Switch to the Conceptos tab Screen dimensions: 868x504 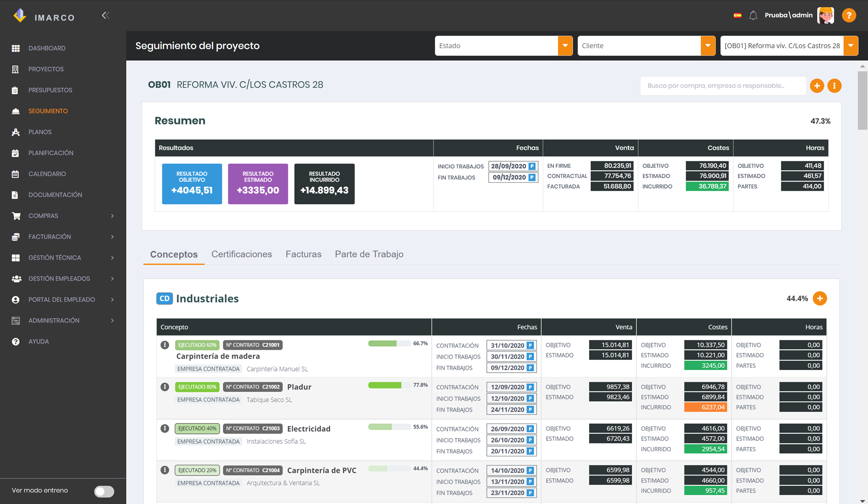pyautogui.click(x=174, y=254)
